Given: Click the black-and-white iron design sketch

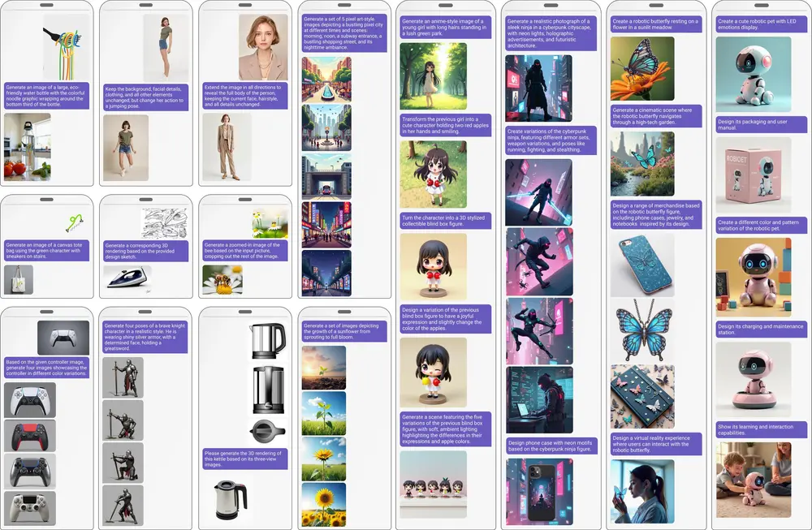Looking at the screenshot, I should coord(165,223).
